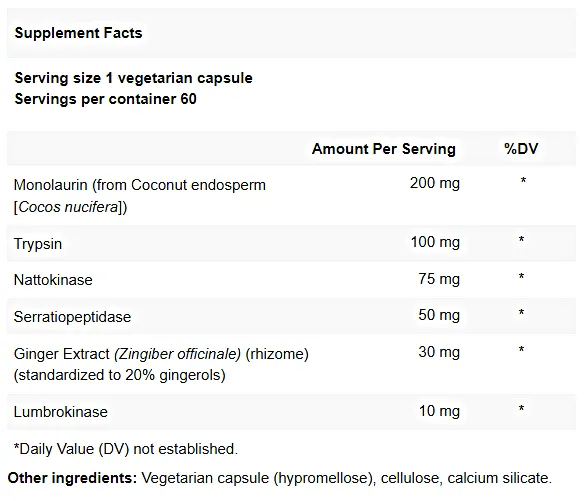Select the Monolaurin ingredient row label
Screen dimensions: 586x501
139,196
